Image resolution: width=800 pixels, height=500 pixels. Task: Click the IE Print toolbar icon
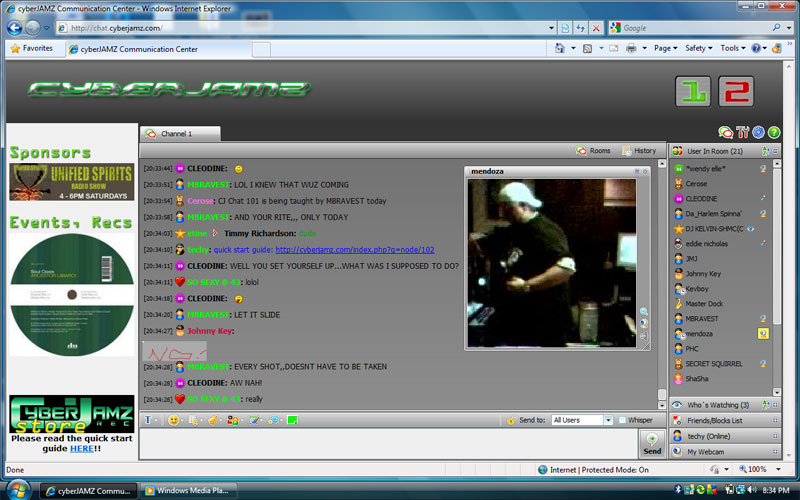(631, 48)
